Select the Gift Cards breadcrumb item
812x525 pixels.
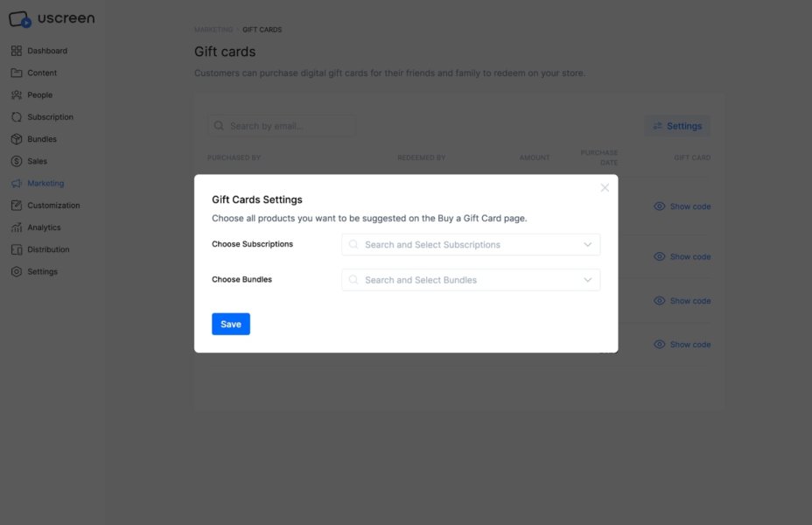coord(262,29)
